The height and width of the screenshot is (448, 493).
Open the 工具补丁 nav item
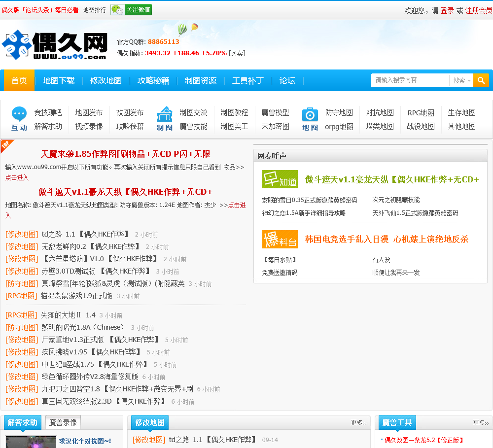[248, 80]
